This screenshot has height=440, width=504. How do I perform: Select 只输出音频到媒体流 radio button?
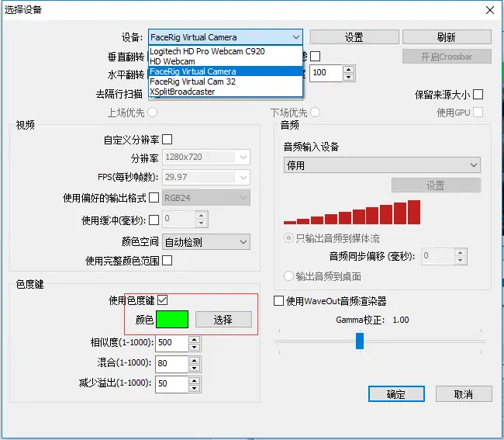click(x=288, y=238)
